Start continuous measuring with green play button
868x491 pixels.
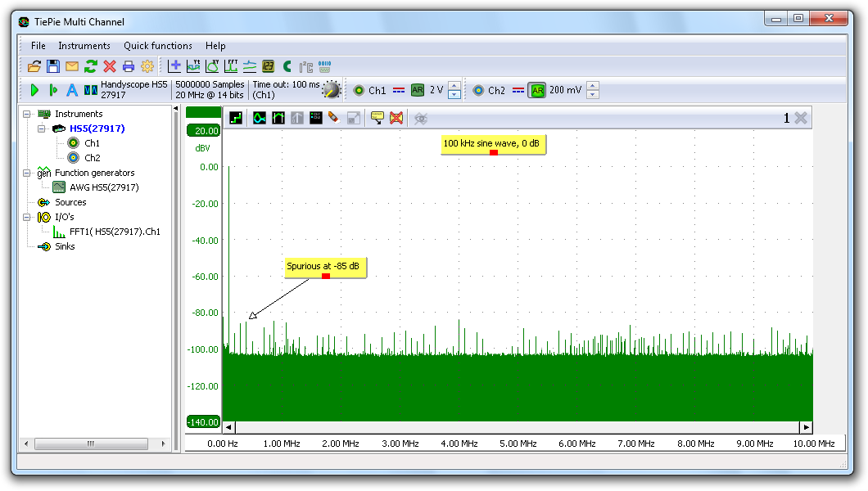(x=34, y=90)
